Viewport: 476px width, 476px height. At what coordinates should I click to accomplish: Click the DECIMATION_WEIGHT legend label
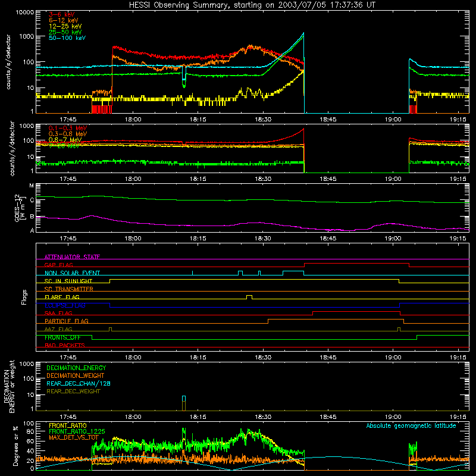pyautogui.click(x=76, y=375)
